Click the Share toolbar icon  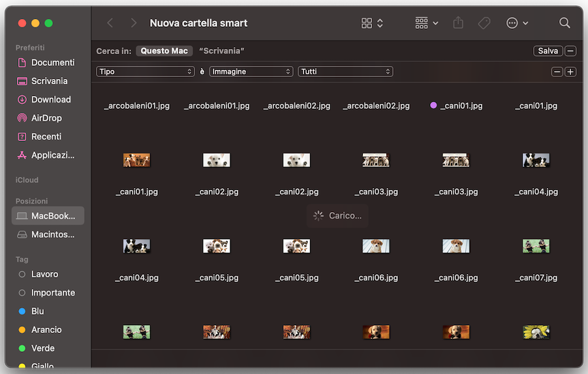458,23
